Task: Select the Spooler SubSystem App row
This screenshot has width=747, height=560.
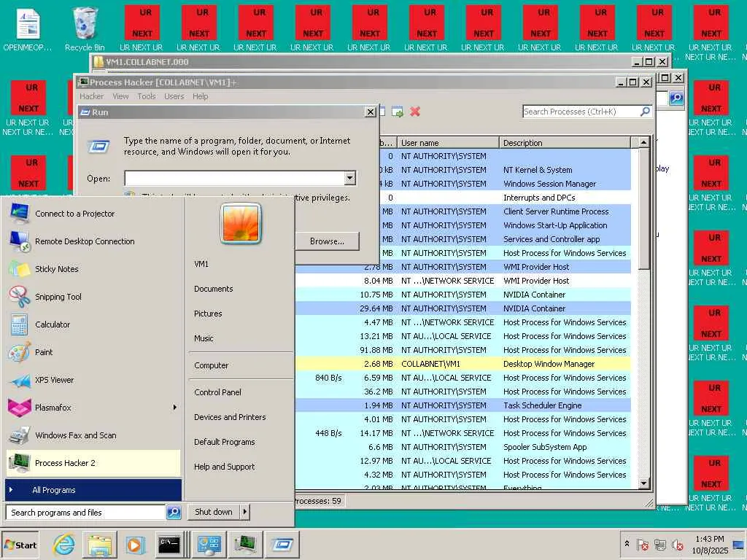Action: [462, 447]
